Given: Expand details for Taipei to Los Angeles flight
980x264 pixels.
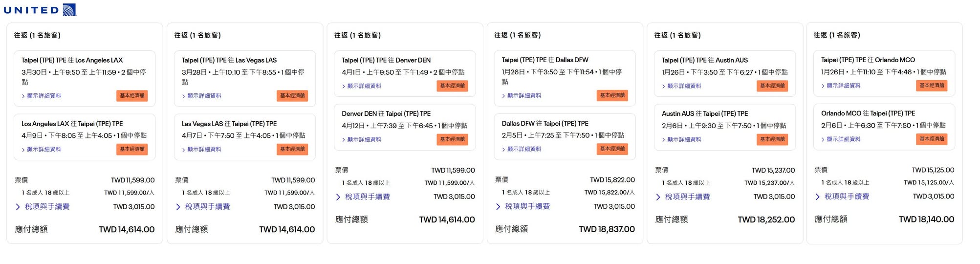Looking at the screenshot, I should pyautogui.click(x=44, y=96).
